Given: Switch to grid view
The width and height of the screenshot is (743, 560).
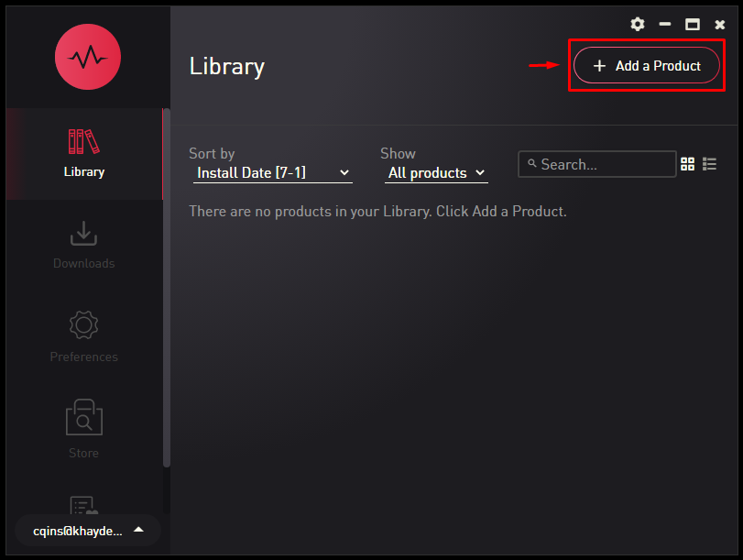Looking at the screenshot, I should [687, 164].
